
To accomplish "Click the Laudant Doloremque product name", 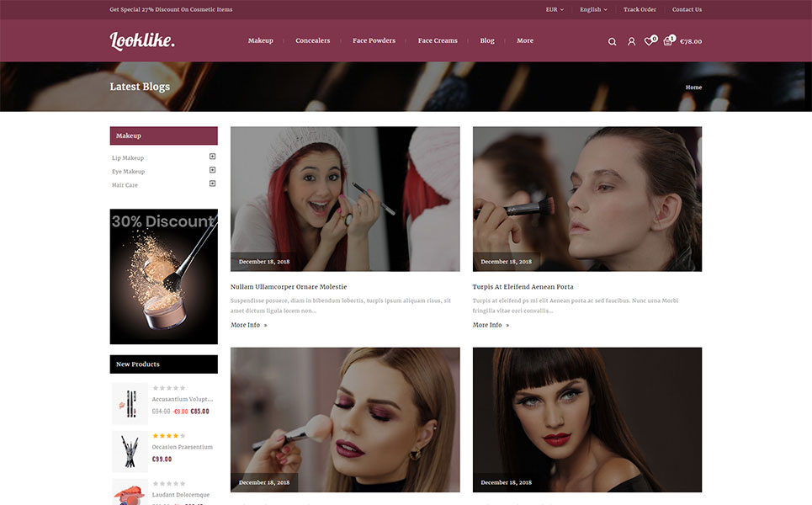I will point(181,495).
